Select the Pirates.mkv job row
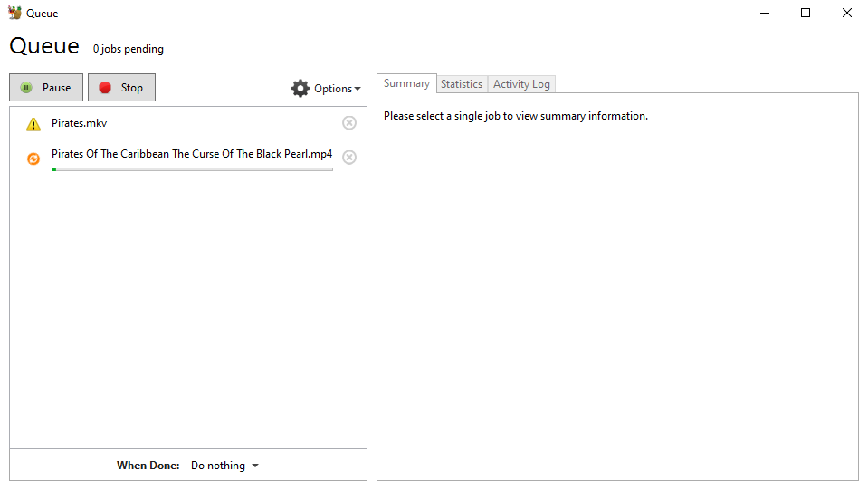 [x=188, y=123]
